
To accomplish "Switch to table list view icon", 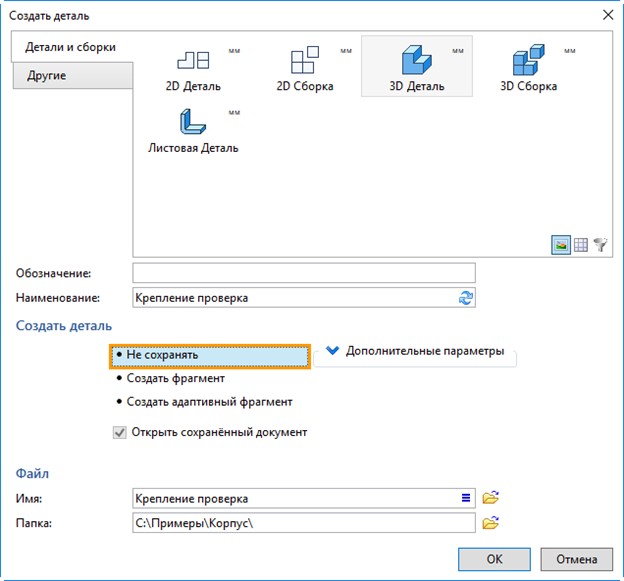I will pos(581,245).
